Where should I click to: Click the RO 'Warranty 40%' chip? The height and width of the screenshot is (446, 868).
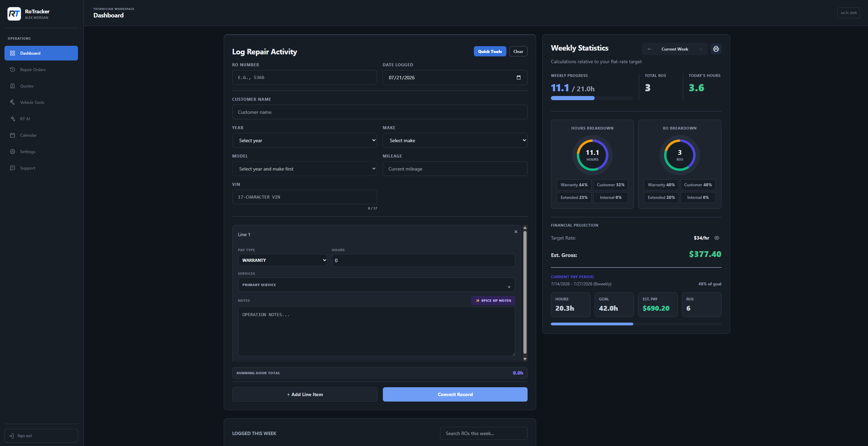point(661,185)
